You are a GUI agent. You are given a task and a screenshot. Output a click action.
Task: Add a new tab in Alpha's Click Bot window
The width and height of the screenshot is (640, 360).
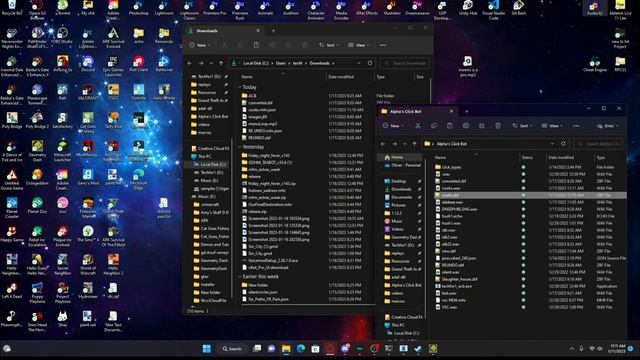pyautogui.click(x=467, y=111)
